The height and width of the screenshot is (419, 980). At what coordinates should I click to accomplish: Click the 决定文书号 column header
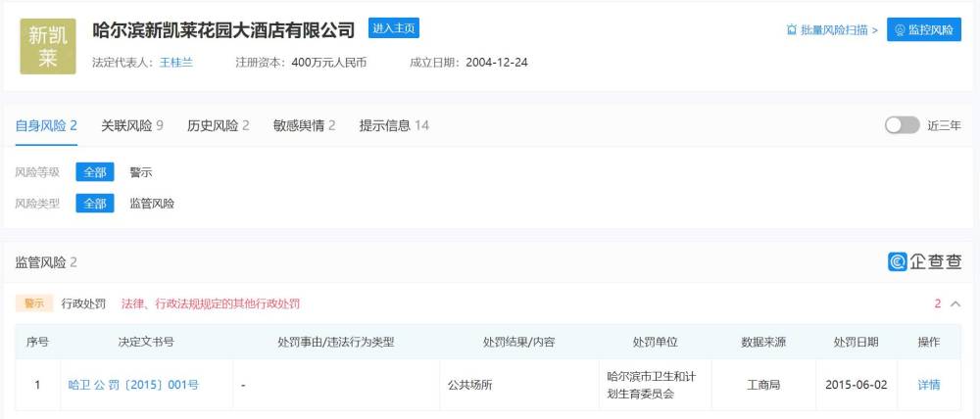tap(146, 342)
